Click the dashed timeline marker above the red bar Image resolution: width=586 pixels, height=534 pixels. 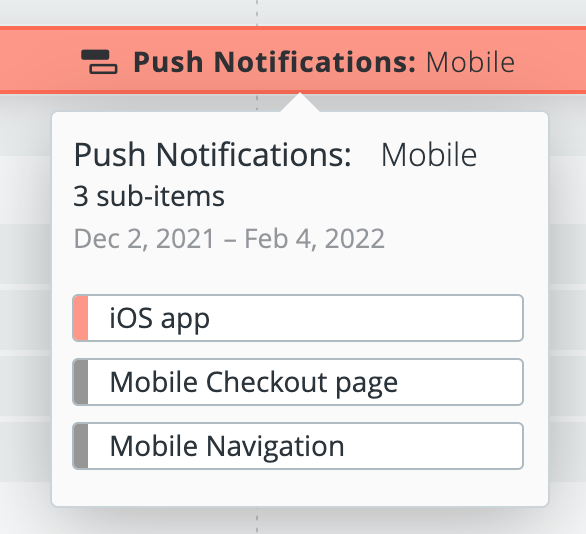(257, 13)
